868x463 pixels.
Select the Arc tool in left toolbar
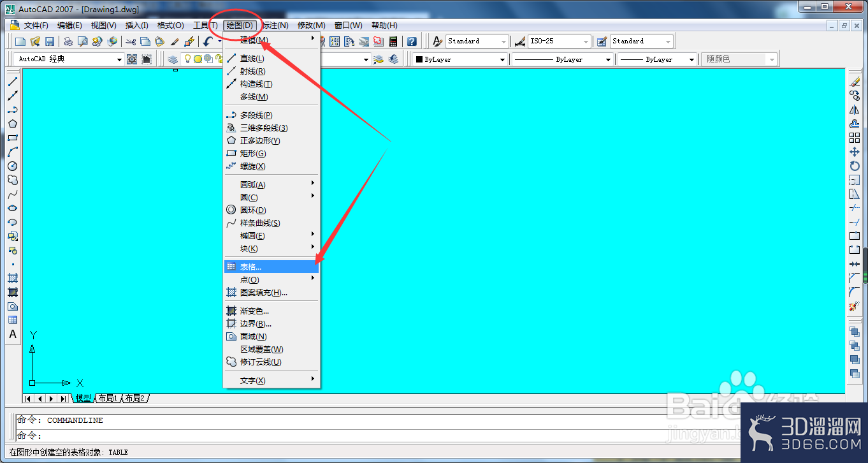pyautogui.click(x=13, y=152)
